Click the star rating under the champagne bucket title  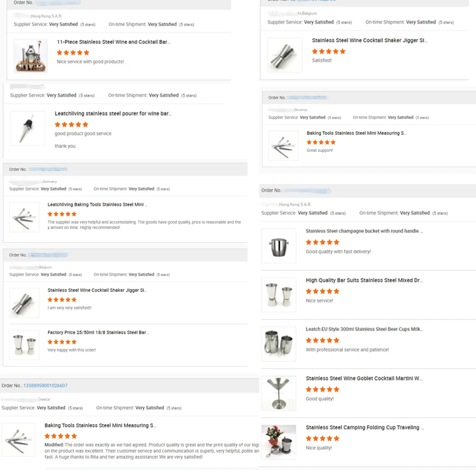tap(322, 242)
